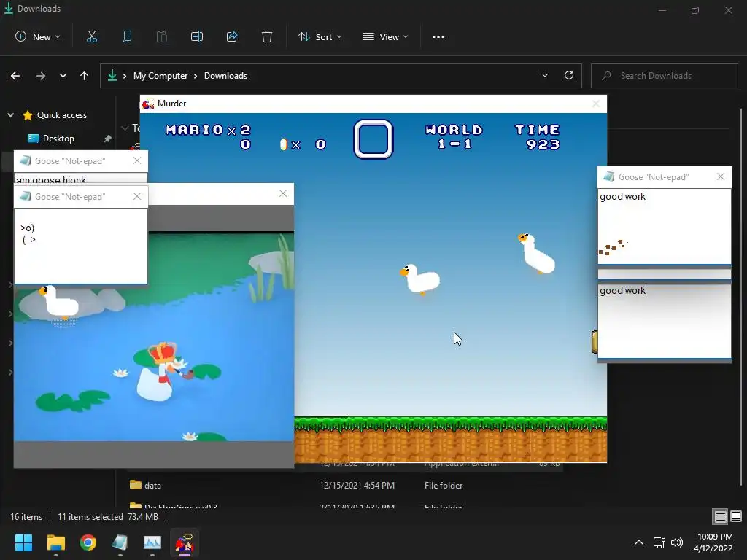Refresh the Downloads folder
Viewport: 747px width, 560px height.
click(569, 75)
